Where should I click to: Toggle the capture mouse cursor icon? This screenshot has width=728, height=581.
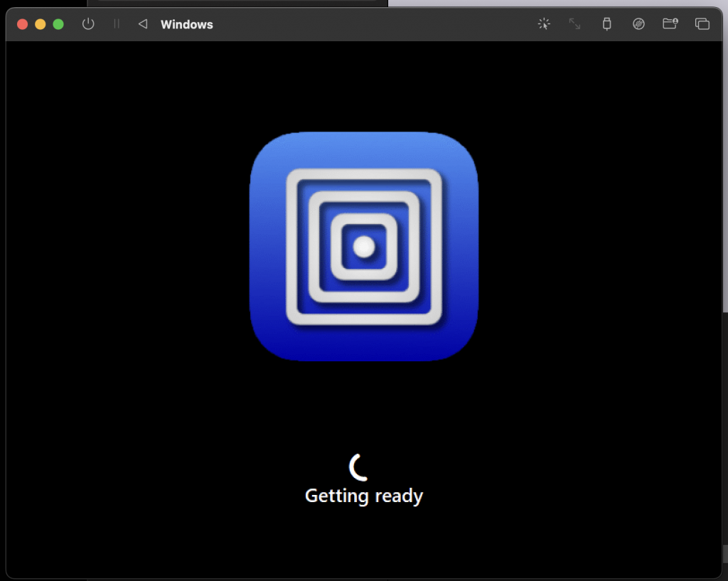coord(544,24)
